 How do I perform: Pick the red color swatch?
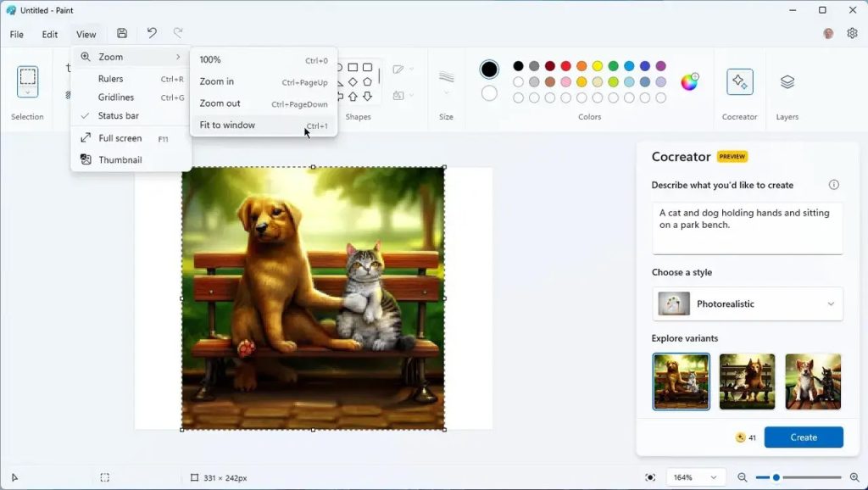(x=565, y=66)
